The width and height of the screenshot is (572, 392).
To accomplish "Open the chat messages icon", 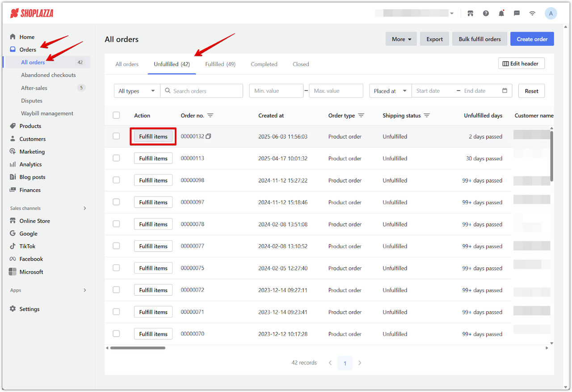I will (517, 13).
